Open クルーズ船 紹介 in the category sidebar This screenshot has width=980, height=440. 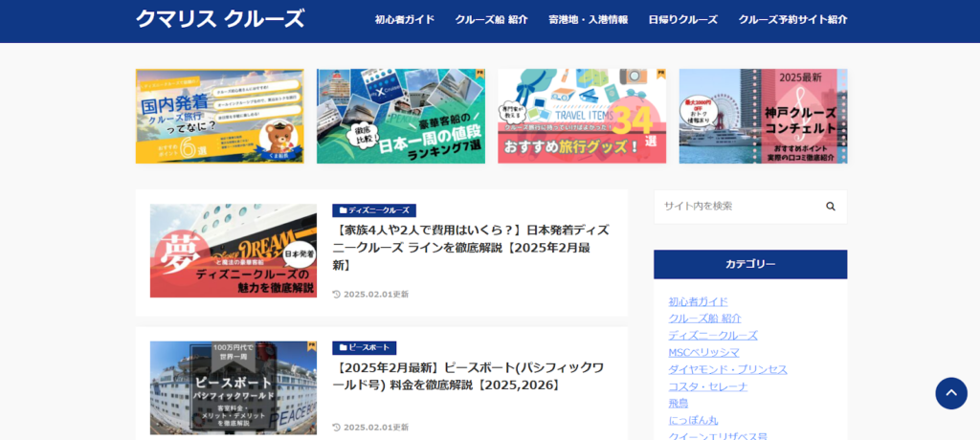[705, 319]
